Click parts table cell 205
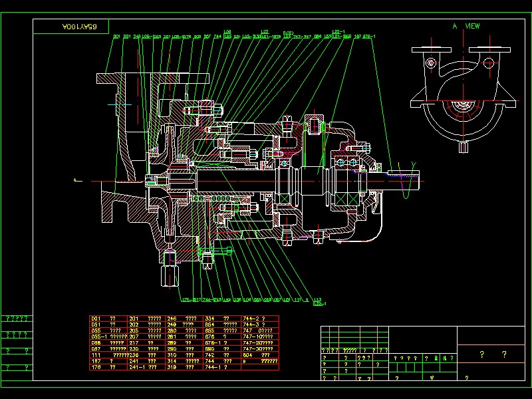532x399 pixels. point(147,331)
